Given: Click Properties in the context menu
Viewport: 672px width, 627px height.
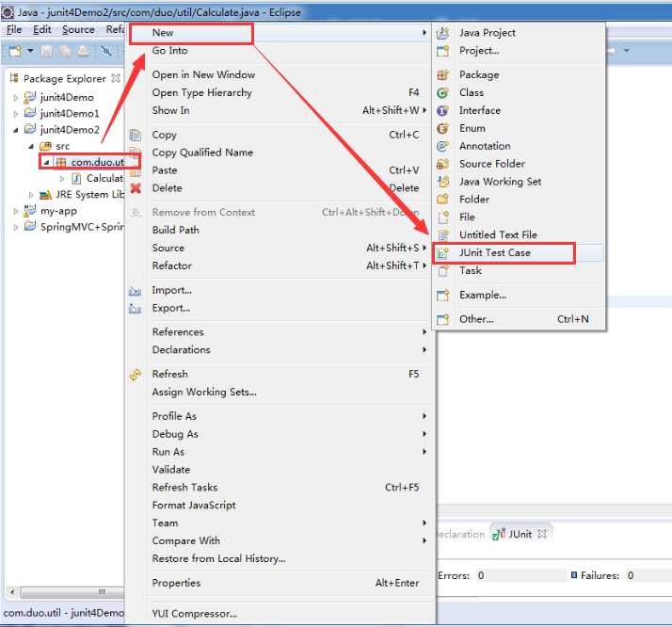Looking at the screenshot, I should [279, 583].
